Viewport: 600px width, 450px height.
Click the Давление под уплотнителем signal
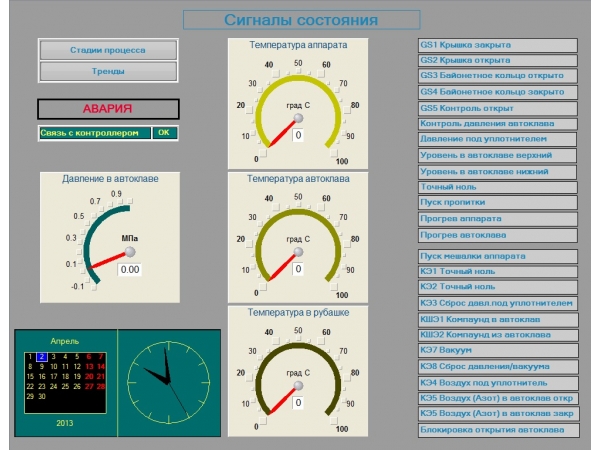[497, 139]
